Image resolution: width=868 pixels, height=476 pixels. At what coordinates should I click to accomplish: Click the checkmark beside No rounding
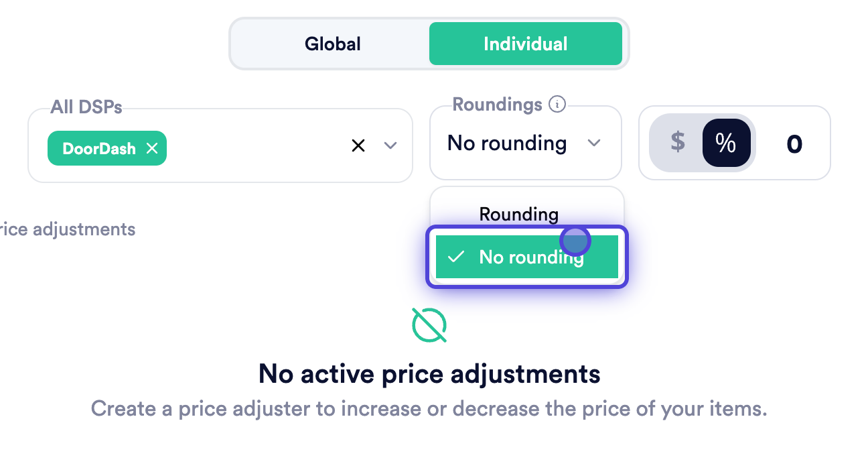456,257
